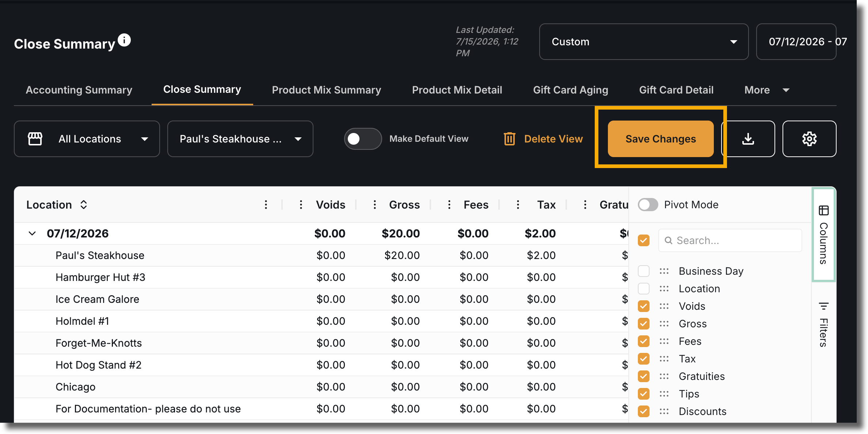Grab the drag handle beside Gratuities
The width and height of the screenshot is (868, 434).
(x=664, y=376)
